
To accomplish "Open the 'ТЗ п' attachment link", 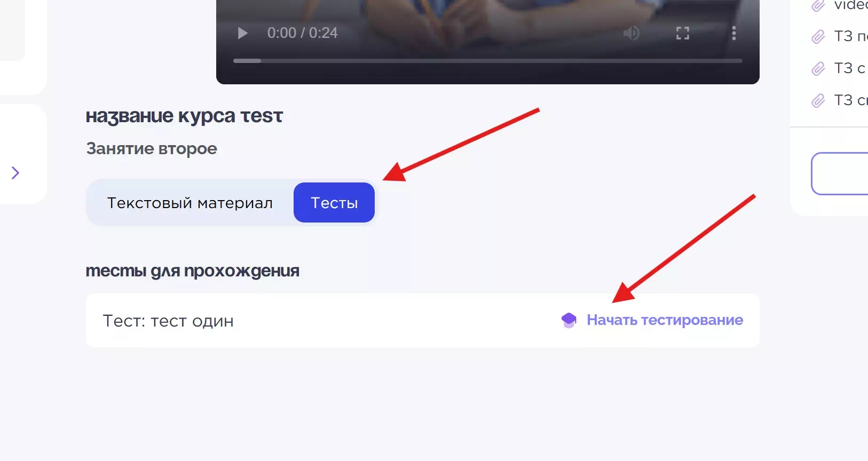I will pyautogui.click(x=851, y=36).
